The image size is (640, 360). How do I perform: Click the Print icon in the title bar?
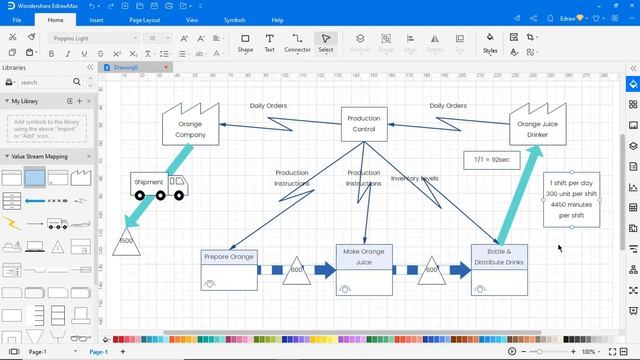pos(169,6)
